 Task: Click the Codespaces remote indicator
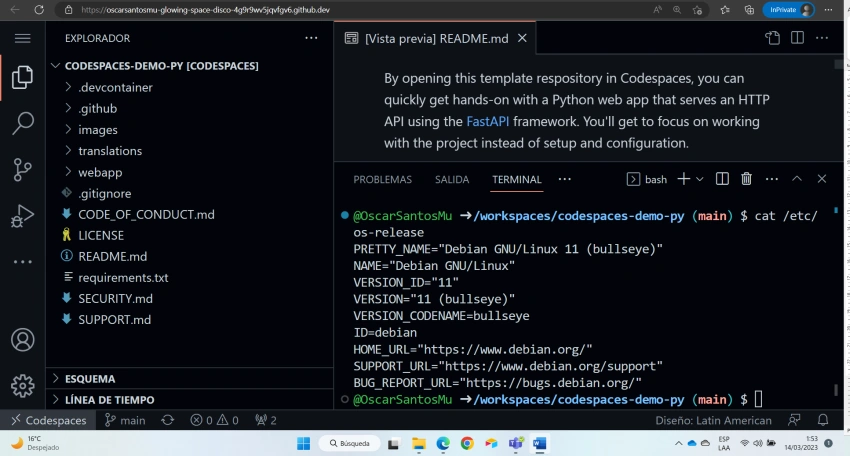pyautogui.click(x=48, y=420)
